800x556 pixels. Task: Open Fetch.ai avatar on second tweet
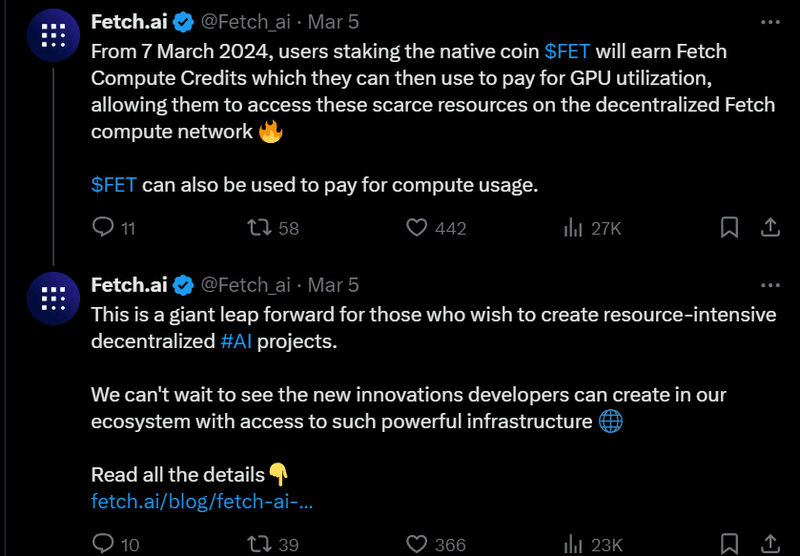(x=53, y=298)
